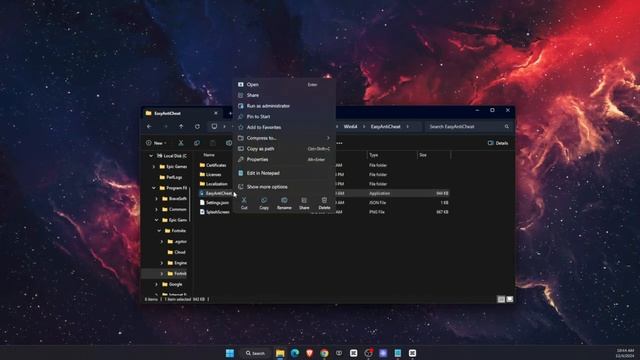Screen dimensions: 640x360
Task: Sort by Name column header
Action: (209, 155)
